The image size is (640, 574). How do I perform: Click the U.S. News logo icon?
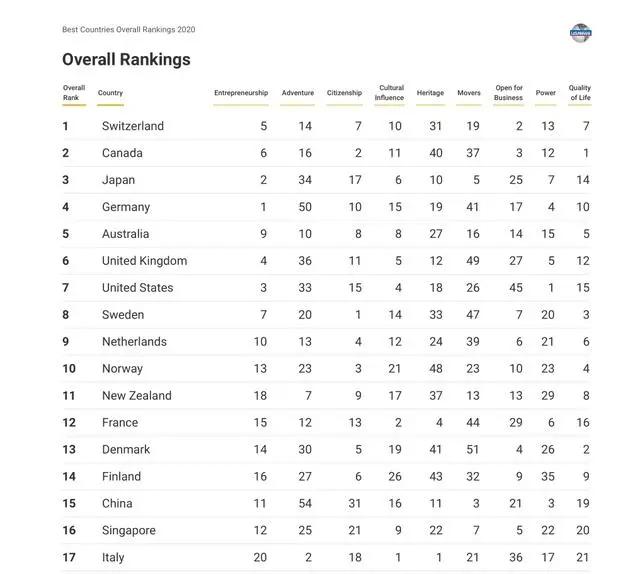(x=580, y=33)
